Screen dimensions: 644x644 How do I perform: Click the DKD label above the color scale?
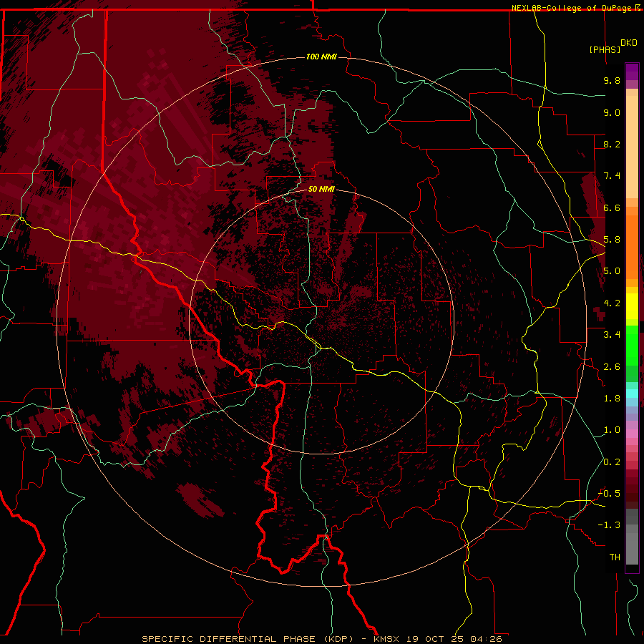[x=628, y=43]
